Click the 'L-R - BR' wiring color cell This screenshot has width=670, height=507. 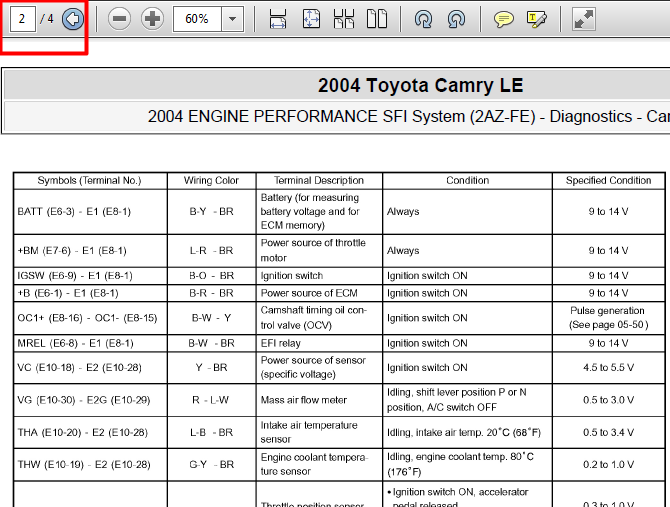click(x=212, y=251)
